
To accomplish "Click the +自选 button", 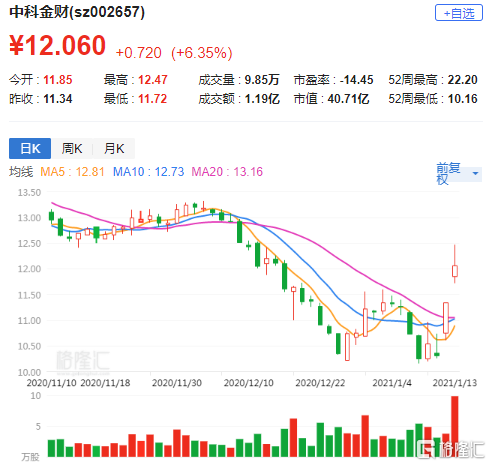I will point(459,13).
